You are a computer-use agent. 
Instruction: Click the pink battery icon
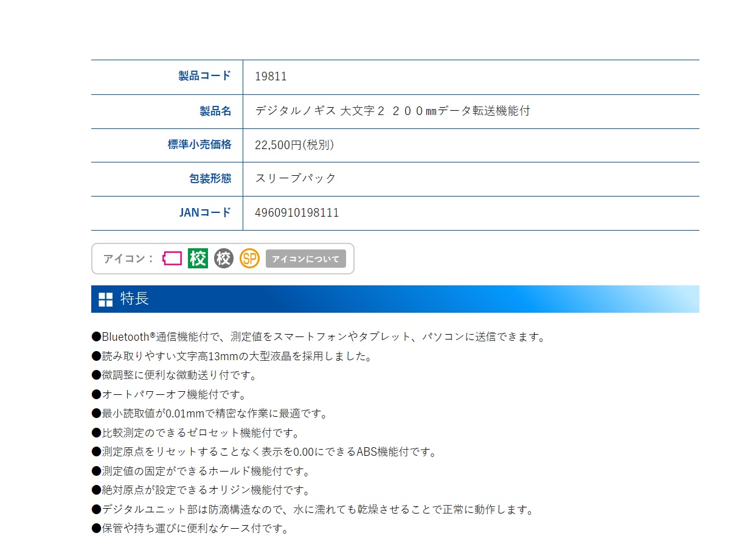172,259
